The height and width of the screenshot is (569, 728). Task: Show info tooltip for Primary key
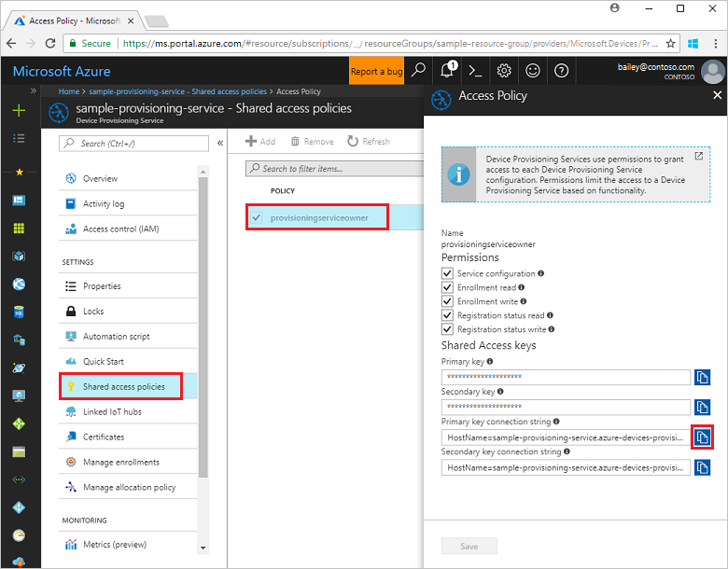(x=490, y=361)
